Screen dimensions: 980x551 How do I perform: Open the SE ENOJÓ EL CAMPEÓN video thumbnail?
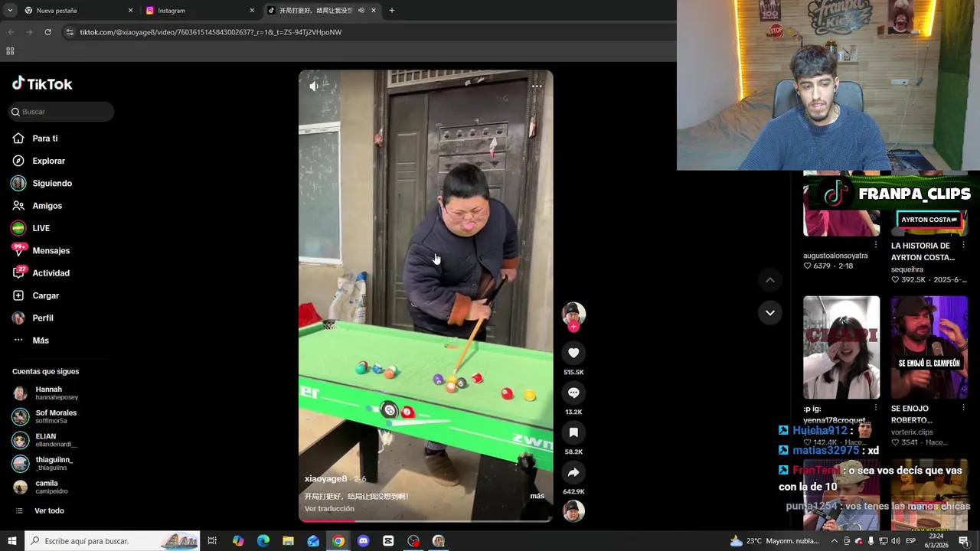(x=929, y=347)
